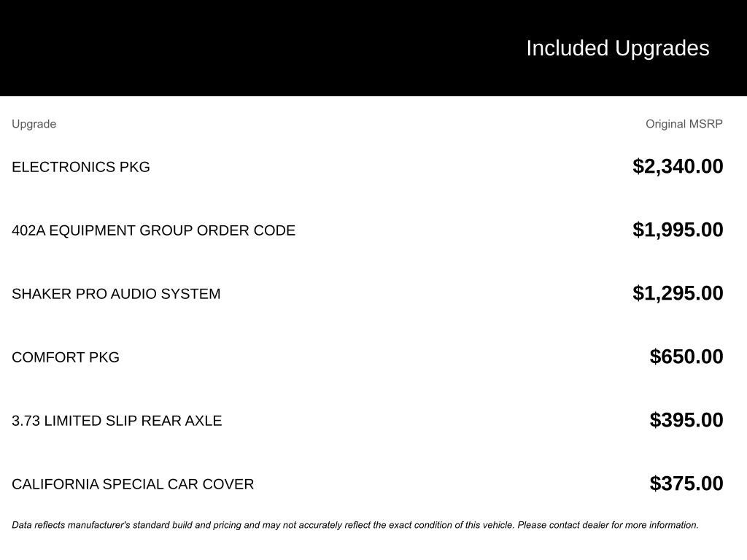Screen dimensions: 747x560
Task: Click the $375.00 MSRP value
Action: [x=686, y=483]
